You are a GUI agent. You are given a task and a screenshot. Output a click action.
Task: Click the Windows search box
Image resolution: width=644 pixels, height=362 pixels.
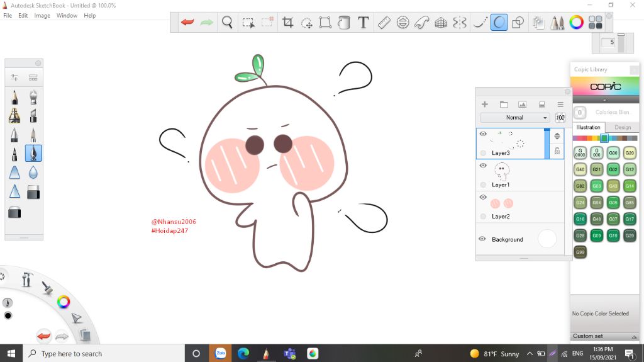point(104,353)
